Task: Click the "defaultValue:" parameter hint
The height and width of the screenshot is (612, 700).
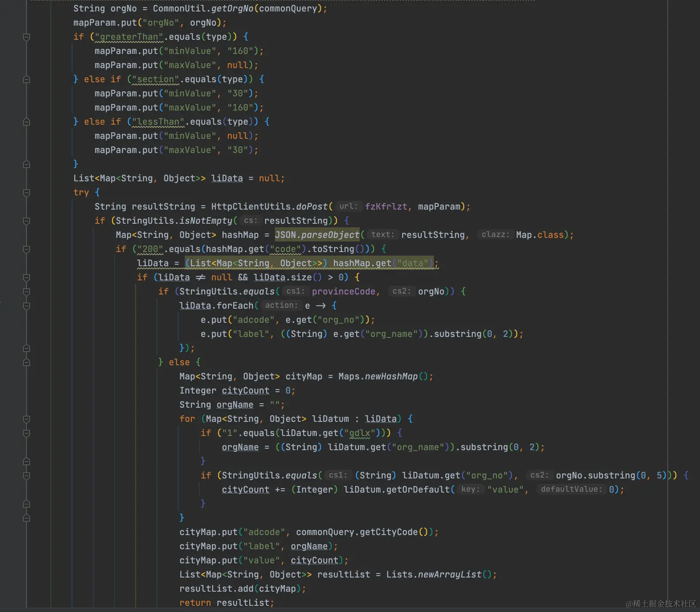Action: pyautogui.click(x=571, y=490)
